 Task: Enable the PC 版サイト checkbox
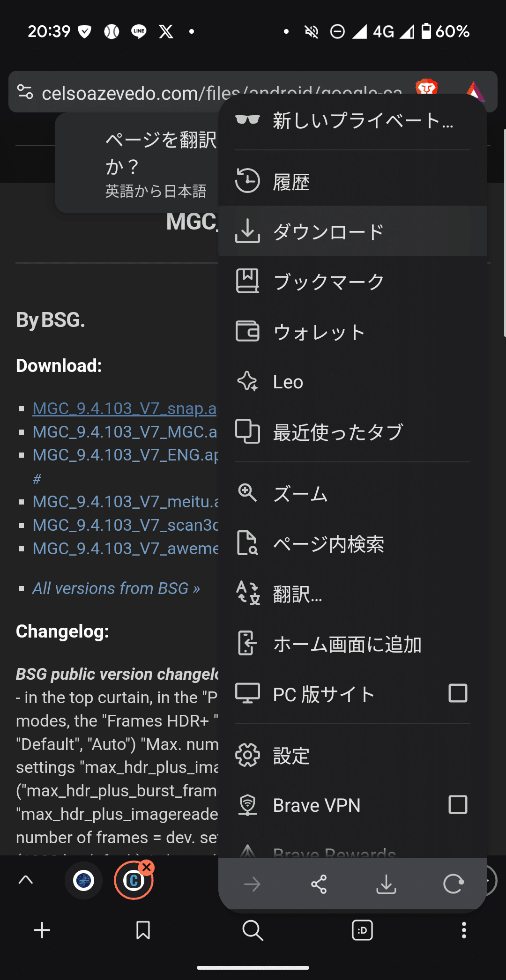[458, 693]
